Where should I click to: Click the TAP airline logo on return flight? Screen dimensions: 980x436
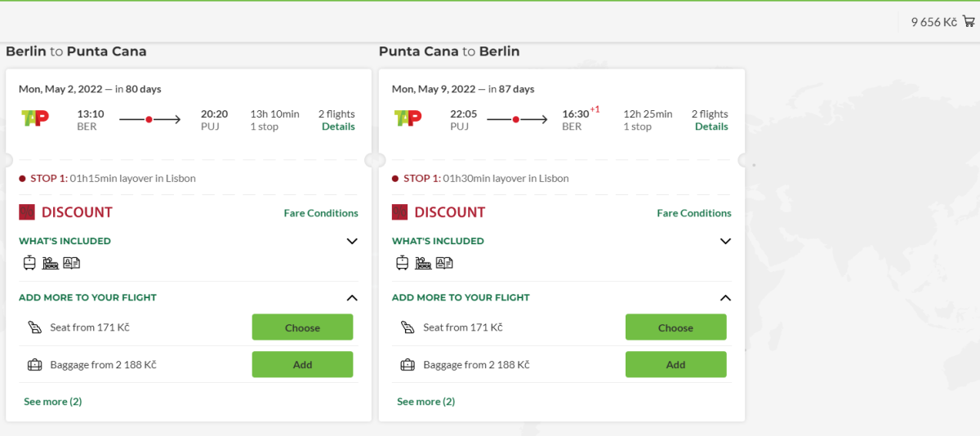pyautogui.click(x=408, y=118)
